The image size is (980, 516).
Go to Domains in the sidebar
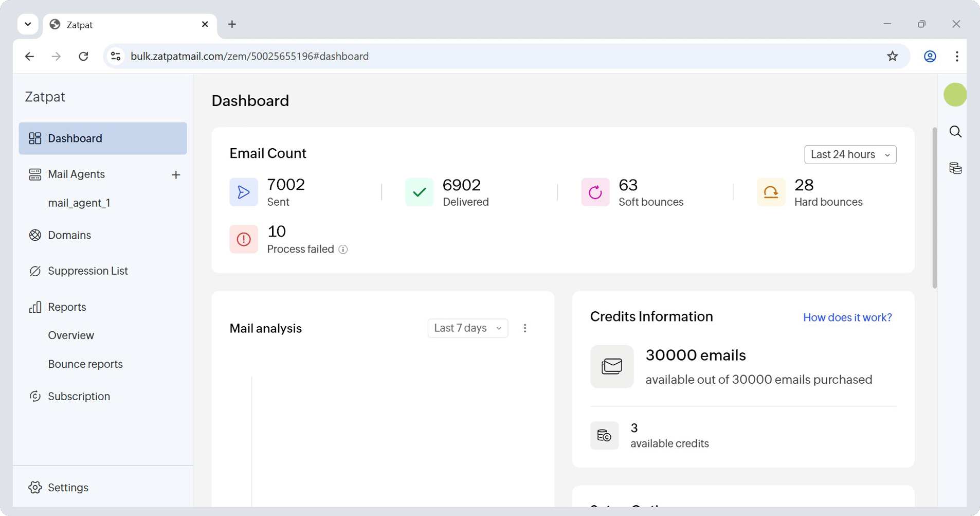(69, 235)
